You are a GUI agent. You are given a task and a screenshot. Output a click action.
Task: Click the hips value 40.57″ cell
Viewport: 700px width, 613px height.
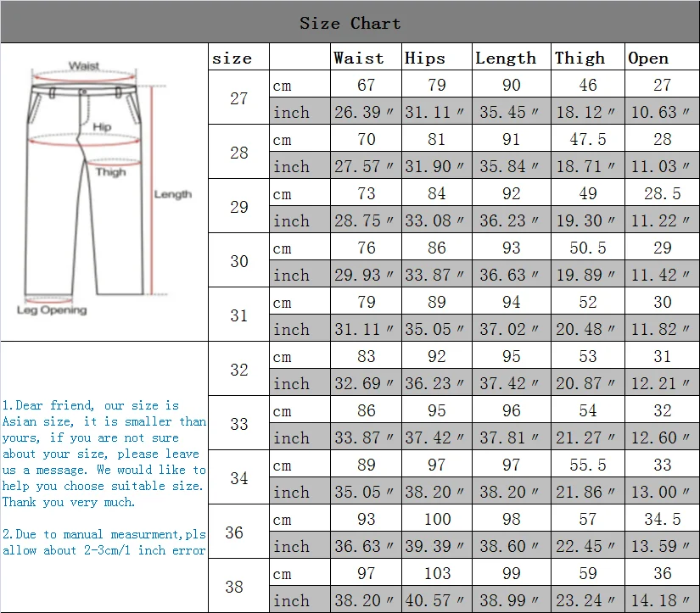click(437, 600)
